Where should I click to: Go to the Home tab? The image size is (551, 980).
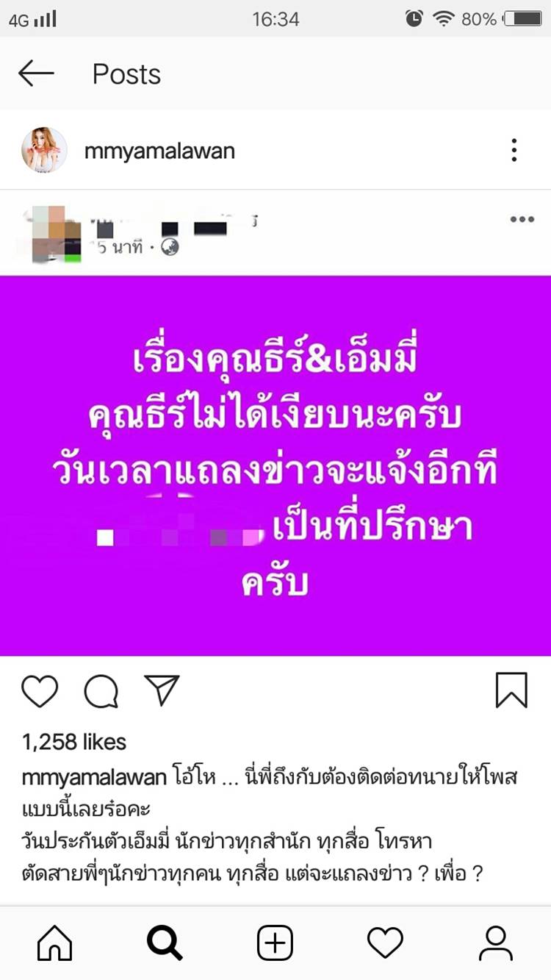55,943
